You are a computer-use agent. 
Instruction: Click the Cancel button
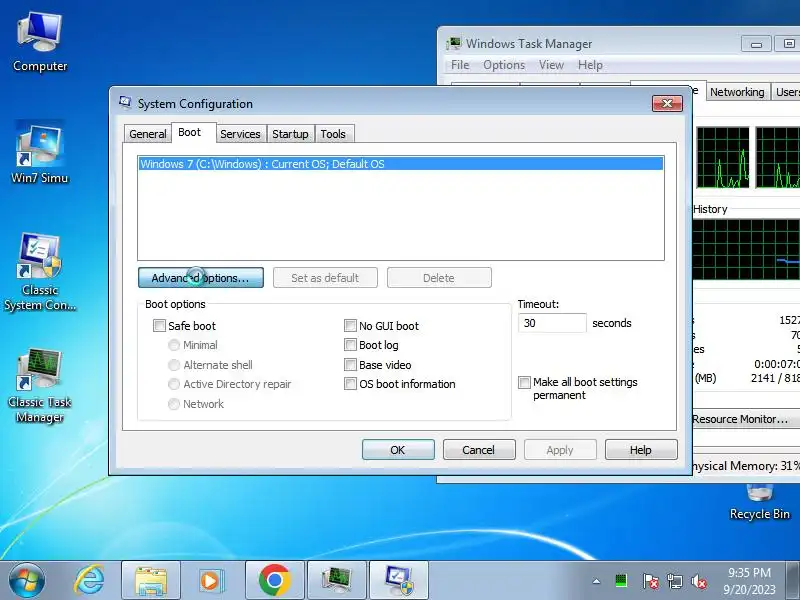pyautogui.click(x=479, y=449)
